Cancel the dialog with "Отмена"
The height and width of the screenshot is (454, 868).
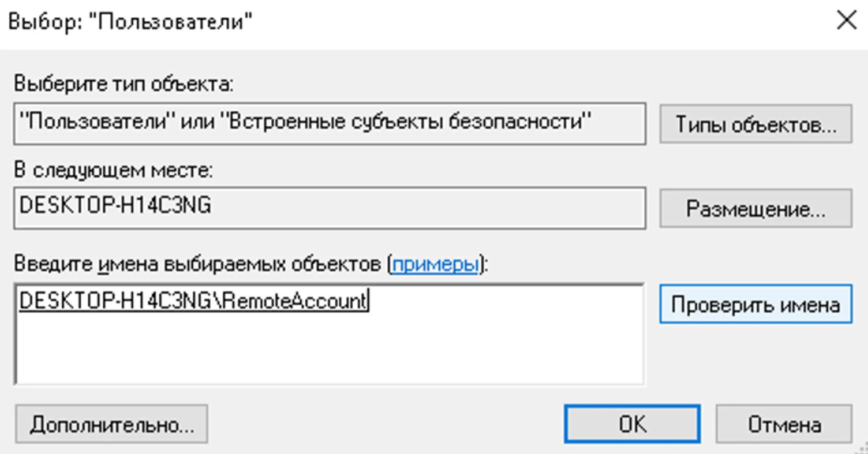784,424
